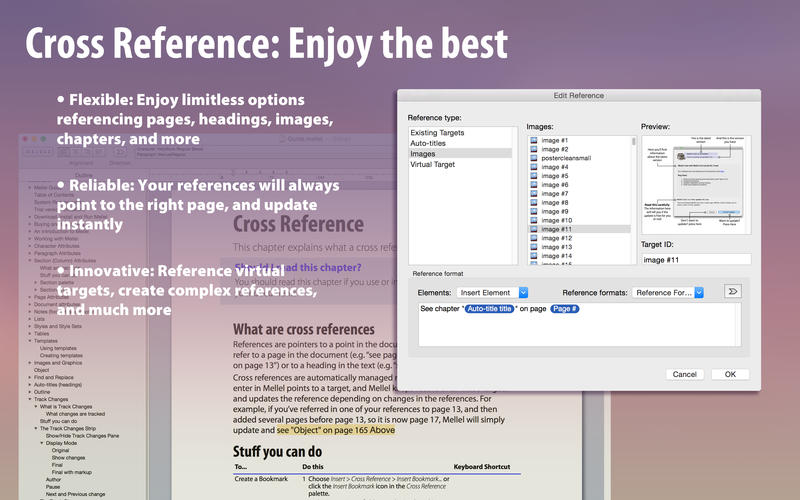The height and width of the screenshot is (500, 800).
Task: Click the Page # token
Action: coord(565,309)
